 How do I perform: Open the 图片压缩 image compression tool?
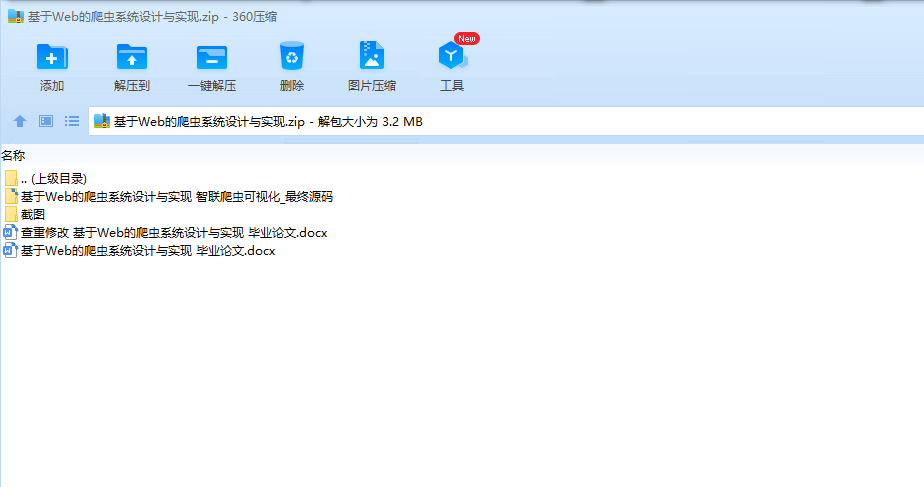(x=372, y=55)
